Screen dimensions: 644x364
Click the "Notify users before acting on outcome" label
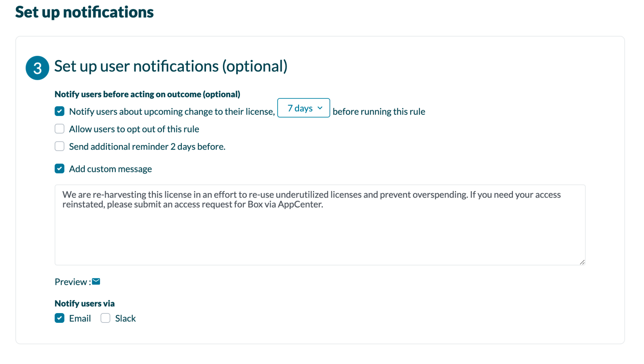(147, 94)
